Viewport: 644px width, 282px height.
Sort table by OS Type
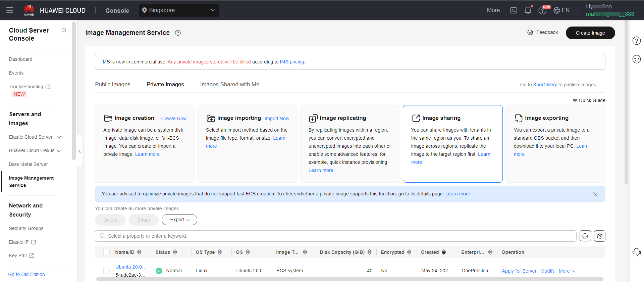pos(220,252)
